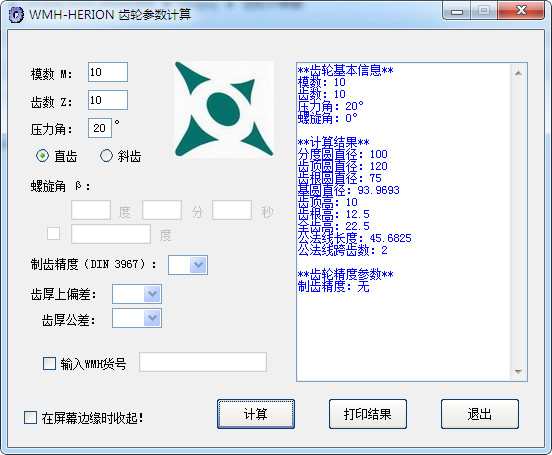This screenshot has height=455, width=552.
Task: Click the **计算结果** heading
Action: 334,142
